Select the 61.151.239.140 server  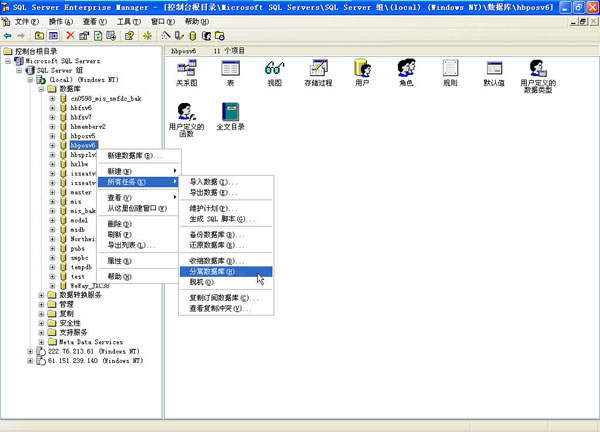(95, 361)
